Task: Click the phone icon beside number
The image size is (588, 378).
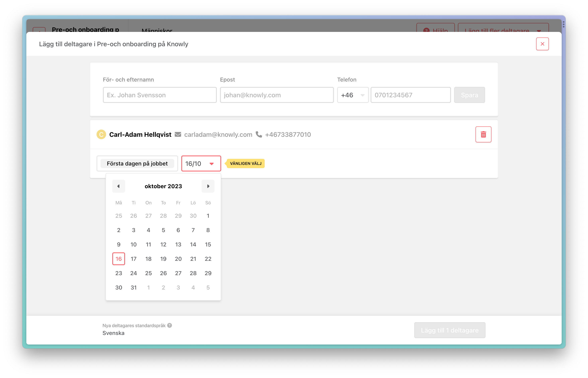Action: (259, 135)
